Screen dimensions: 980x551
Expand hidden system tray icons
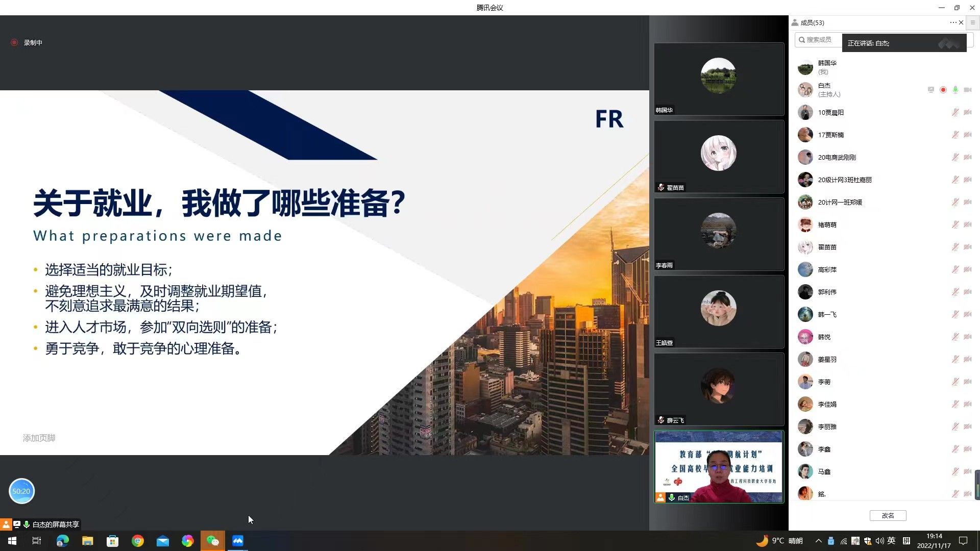[818, 541]
